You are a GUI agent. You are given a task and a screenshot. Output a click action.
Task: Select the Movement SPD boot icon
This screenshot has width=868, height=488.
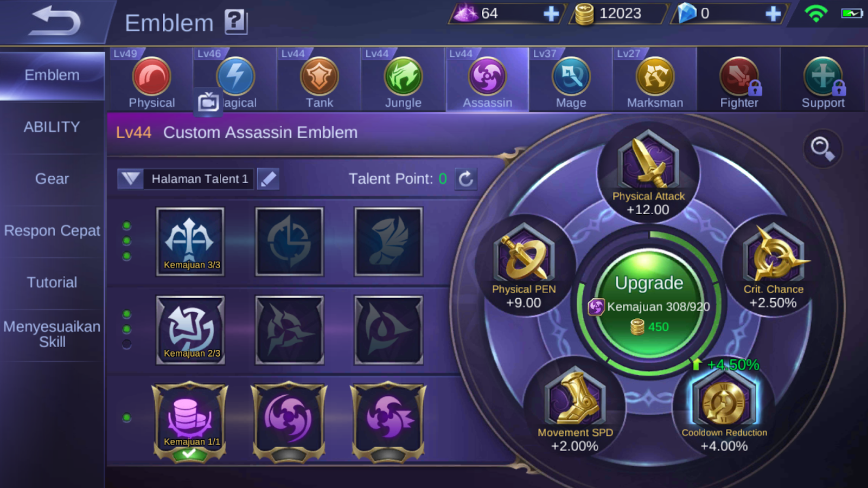[x=575, y=397]
